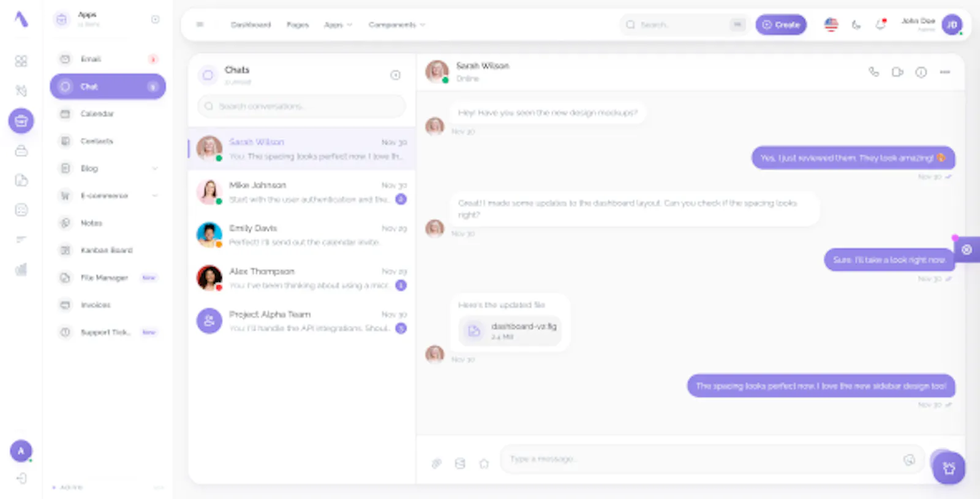Viewport: 980px width, 499px height.
Task: Open the emoji picker in the message box
Action: [x=909, y=460]
